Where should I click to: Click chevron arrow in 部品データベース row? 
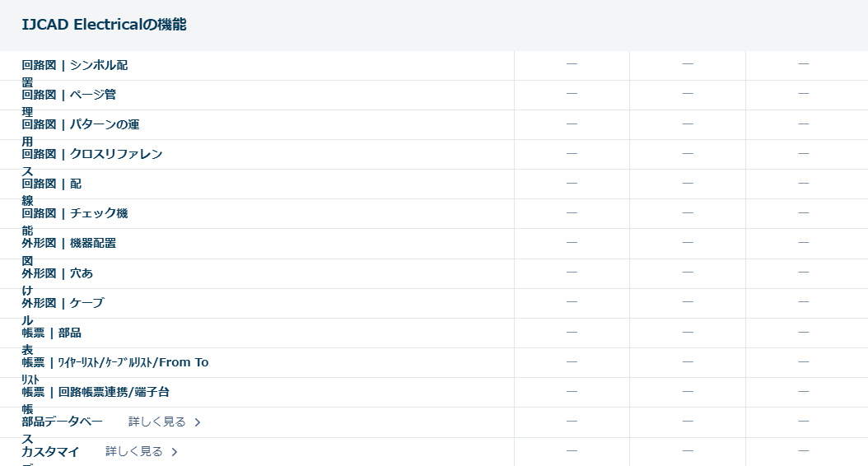[x=198, y=422]
